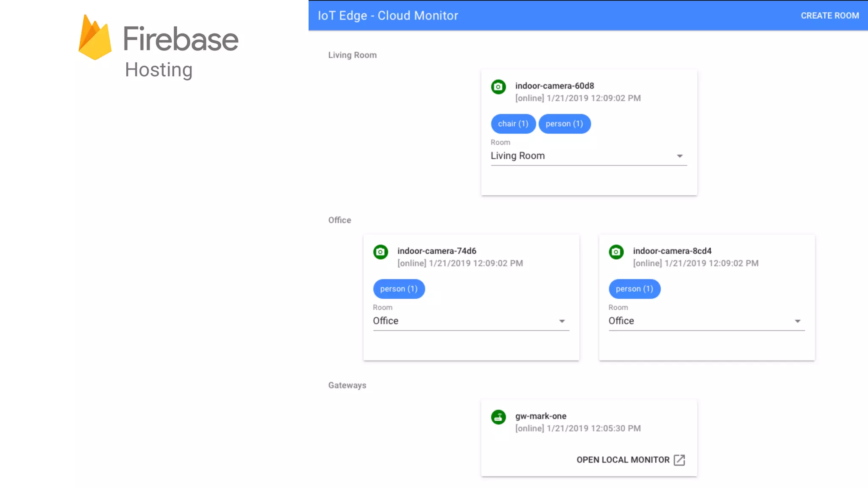This screenshot has height=488, width=868.
Task: Click camera icon of indoor-camera-60d8
Action: click(x=498, y=87)
